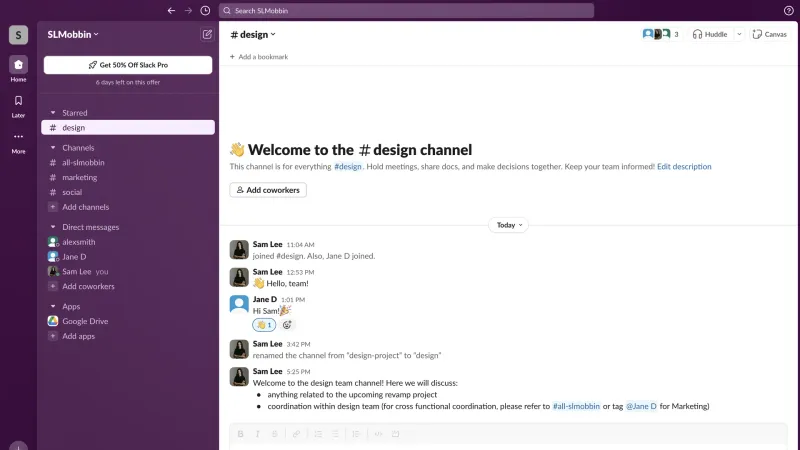Open the Today date dropdown
Viewport: 800px width, 450px height.
click(x=509, y=225)
